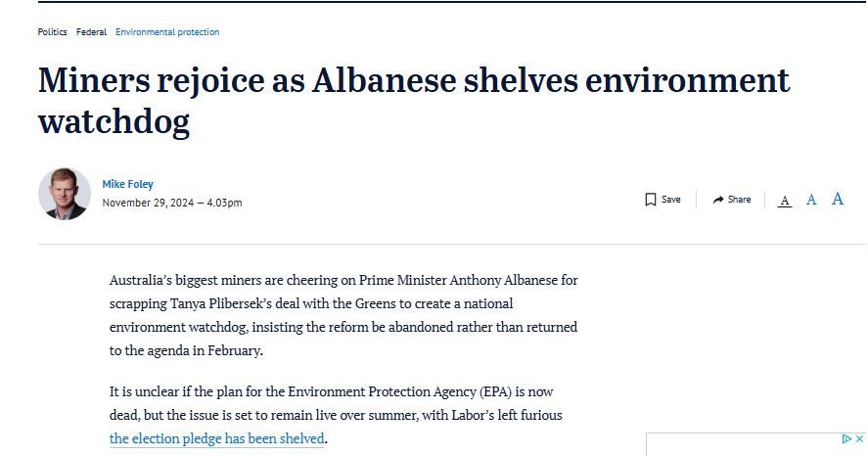Click the advertisement banner box
Screen dimensions: 868x456
[x=755, y=444]
